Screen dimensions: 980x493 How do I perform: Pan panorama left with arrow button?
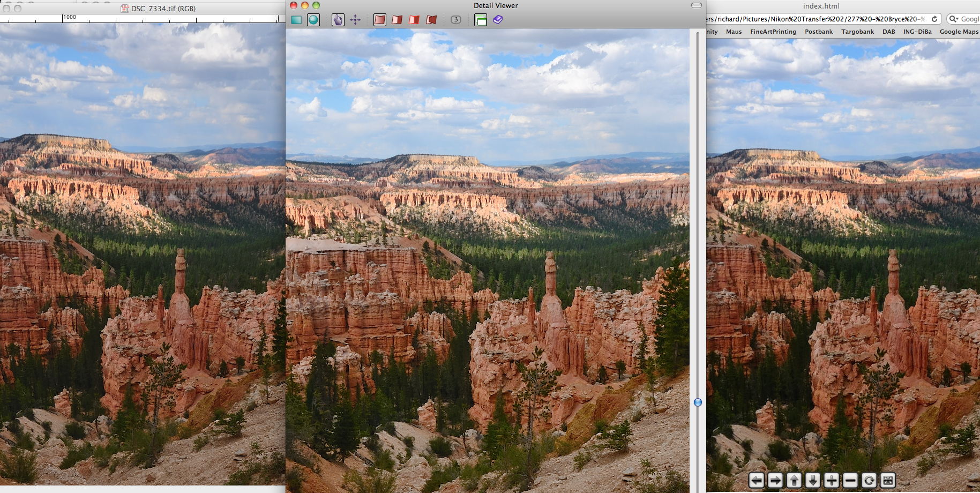[756, 480]
